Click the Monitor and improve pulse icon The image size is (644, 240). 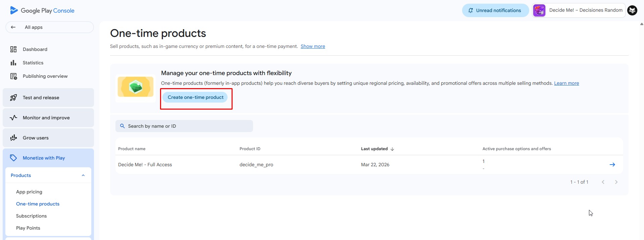[x=13, y=118]
